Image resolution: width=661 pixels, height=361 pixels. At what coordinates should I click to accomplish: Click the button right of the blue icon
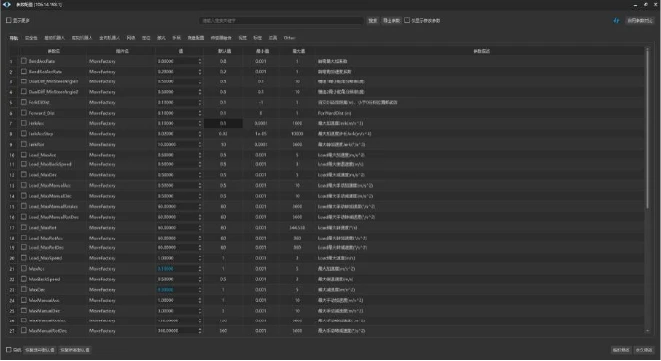(640, 20)
